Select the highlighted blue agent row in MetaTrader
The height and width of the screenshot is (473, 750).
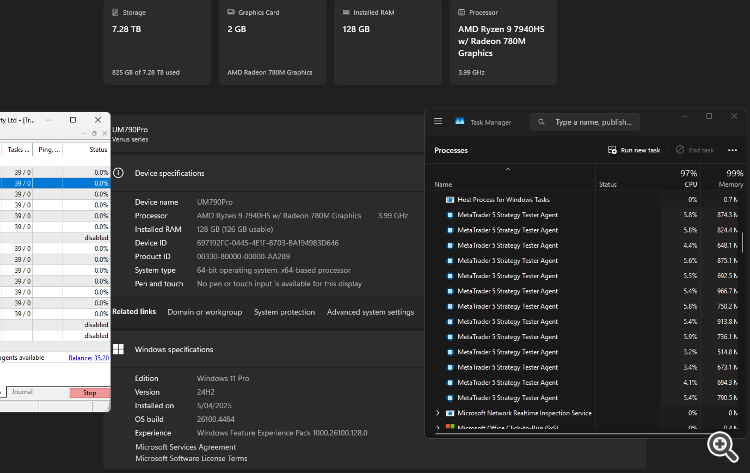click(55, 183)
